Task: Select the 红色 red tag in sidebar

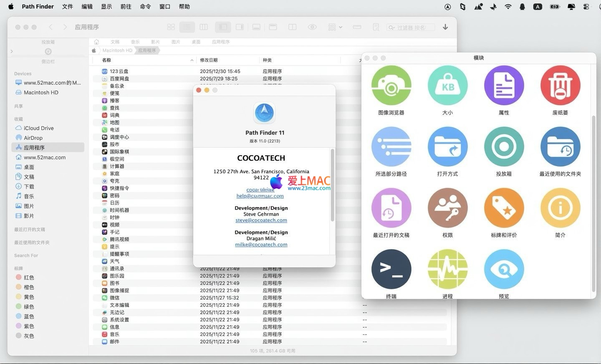Action: click(28, 278)
